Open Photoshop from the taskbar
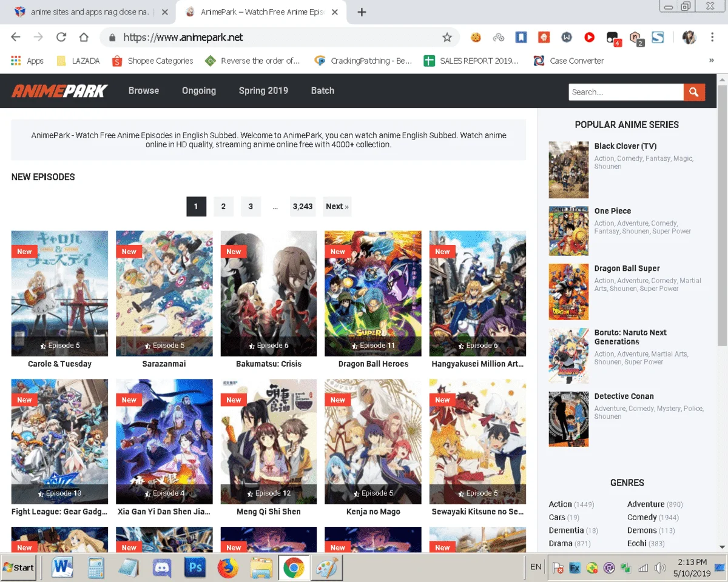The width and height of the screenshot is (728, 582). pos(195,568)
